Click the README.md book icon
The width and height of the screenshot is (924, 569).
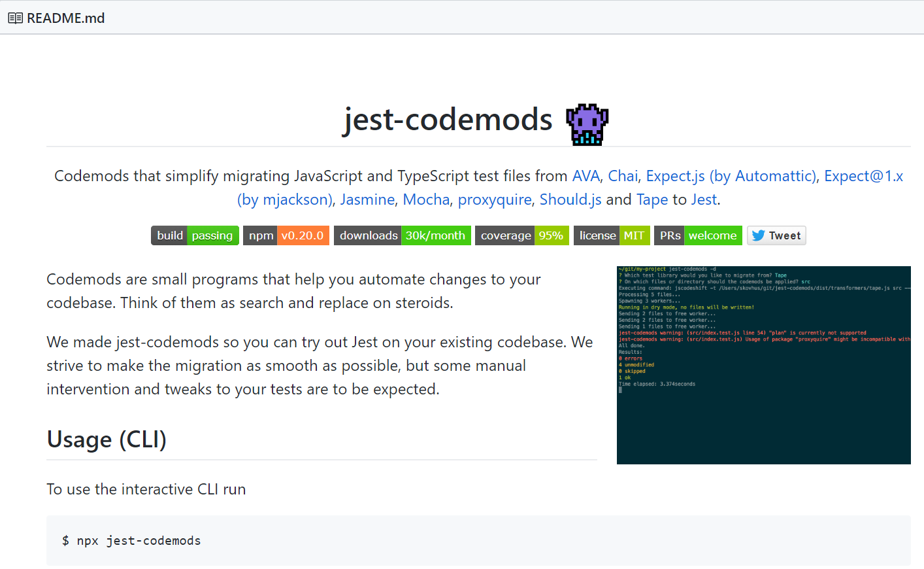click(x=15, y=18)
